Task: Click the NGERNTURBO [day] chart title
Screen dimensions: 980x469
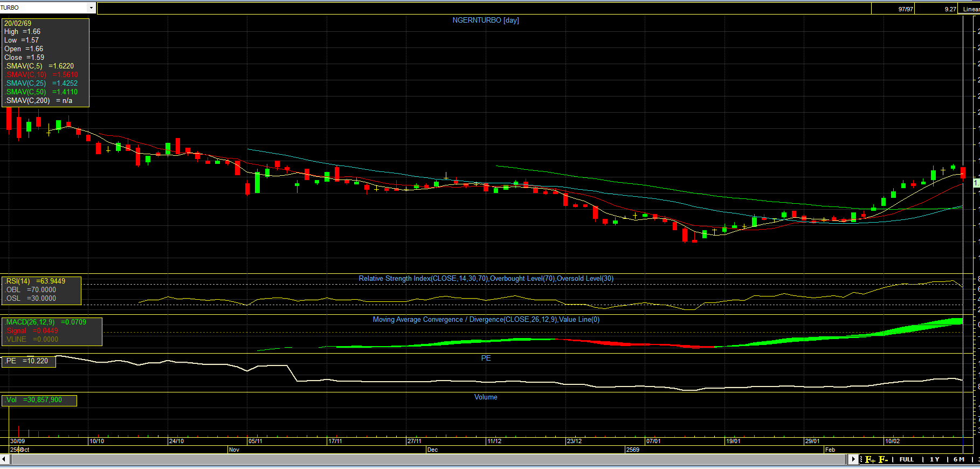Action: click(486, 20)
